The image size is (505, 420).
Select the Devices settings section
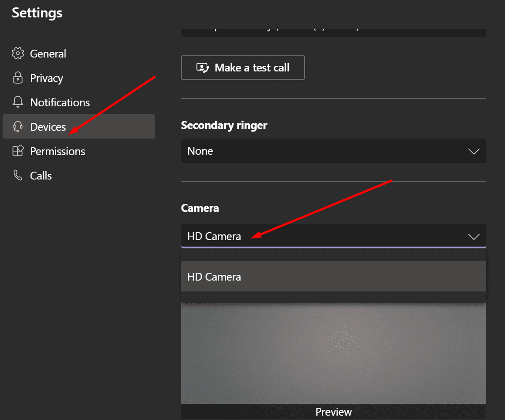(79, 126)
